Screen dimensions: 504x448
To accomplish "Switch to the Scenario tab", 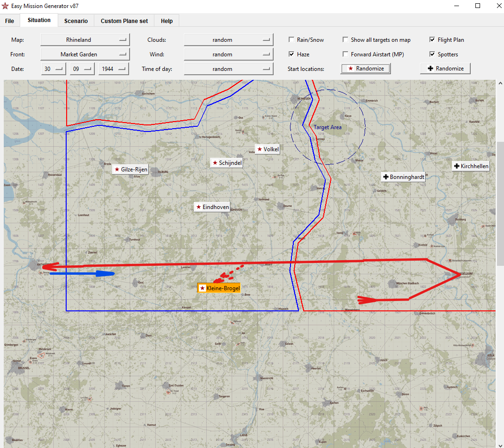I will pos(76,21).
